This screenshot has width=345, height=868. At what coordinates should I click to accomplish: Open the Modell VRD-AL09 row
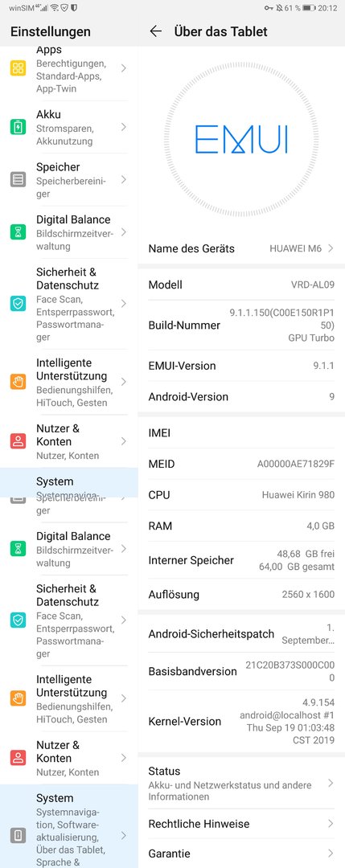coord(241,285)
